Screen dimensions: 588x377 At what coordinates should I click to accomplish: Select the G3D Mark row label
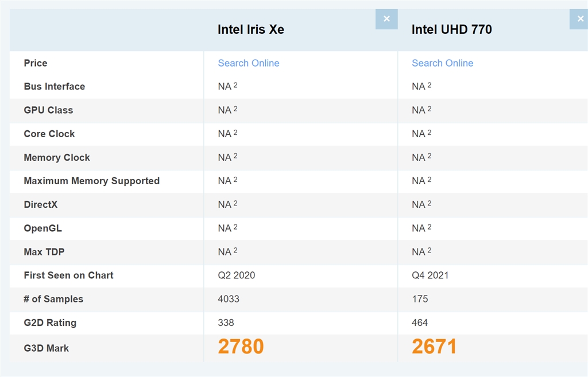[x=46, y=348]
